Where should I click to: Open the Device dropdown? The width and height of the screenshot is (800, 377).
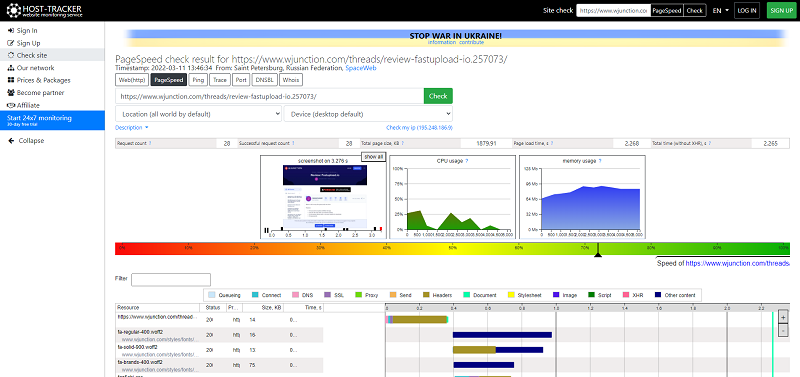coord(368,114)
